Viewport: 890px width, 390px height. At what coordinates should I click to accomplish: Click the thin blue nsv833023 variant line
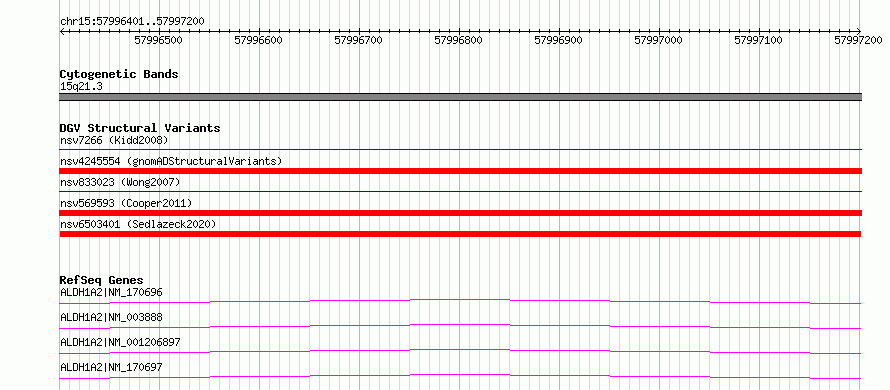point(460,192)
